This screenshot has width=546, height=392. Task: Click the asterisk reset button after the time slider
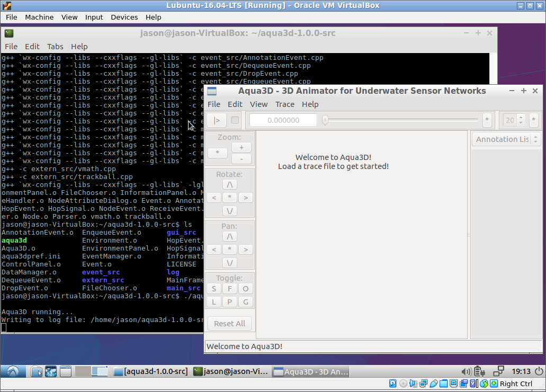point(487,120)
